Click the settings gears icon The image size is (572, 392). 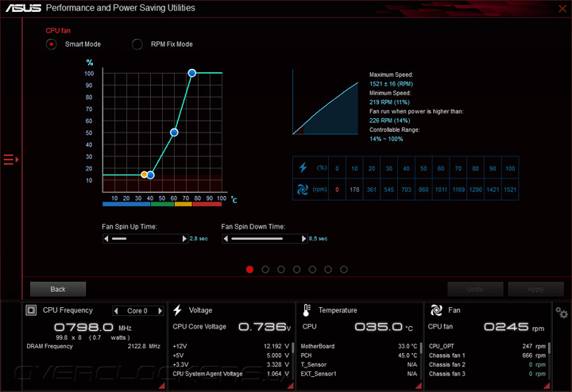pos(562,313)
